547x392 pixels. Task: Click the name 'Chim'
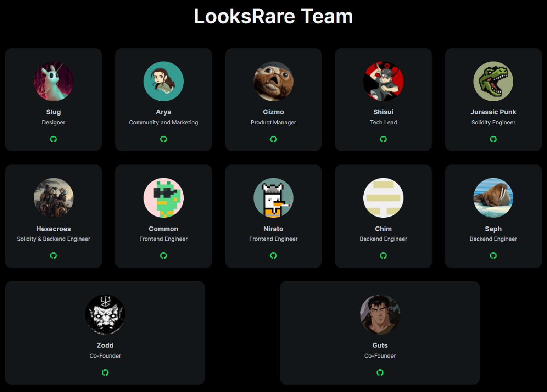click(383, 228)
